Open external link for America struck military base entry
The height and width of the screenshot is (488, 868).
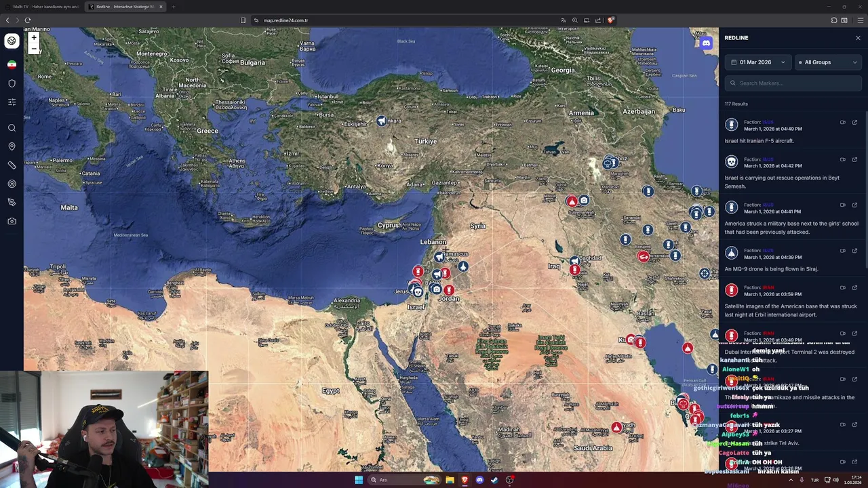click(x=854, y=205)
